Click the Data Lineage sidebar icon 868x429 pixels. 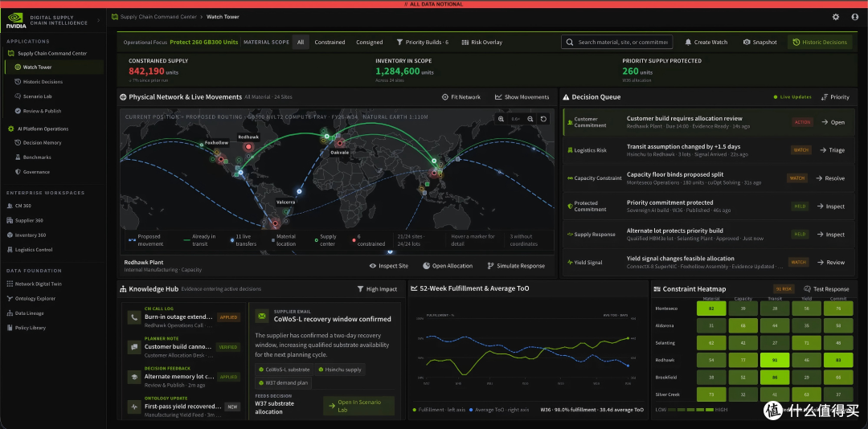10,313
